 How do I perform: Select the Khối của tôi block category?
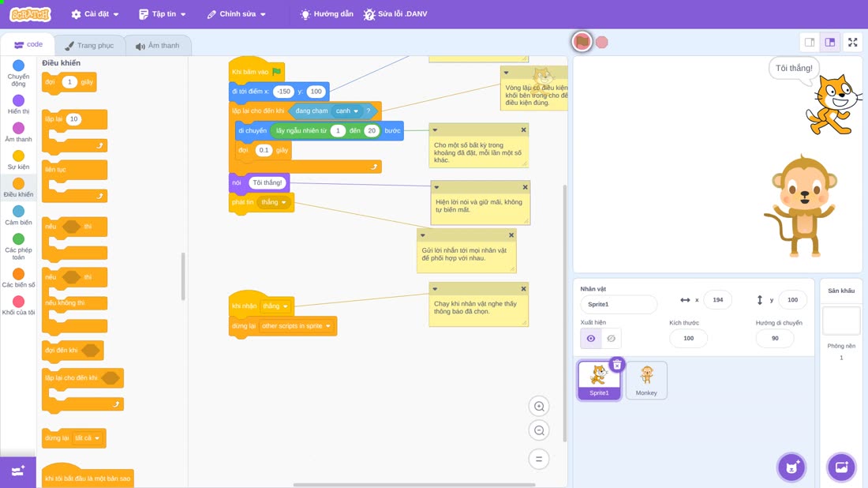pyautogui.click(x=18, y=306)
